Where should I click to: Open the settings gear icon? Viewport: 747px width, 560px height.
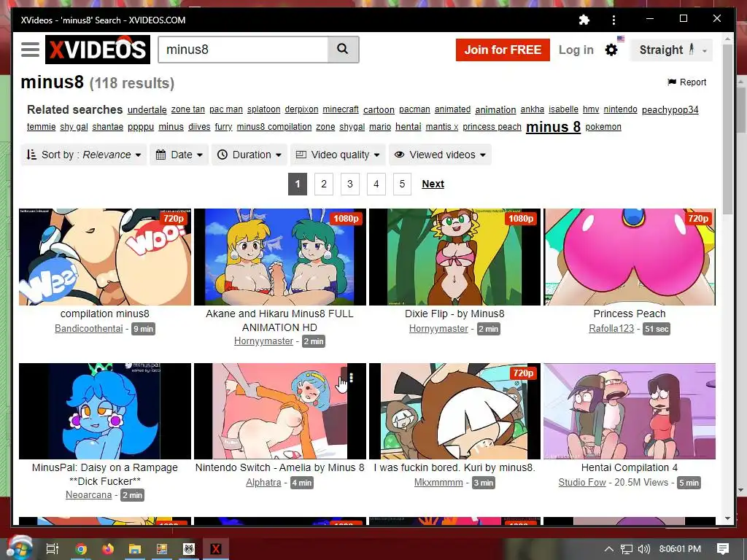pyautogui.click(x=611, y=50)
